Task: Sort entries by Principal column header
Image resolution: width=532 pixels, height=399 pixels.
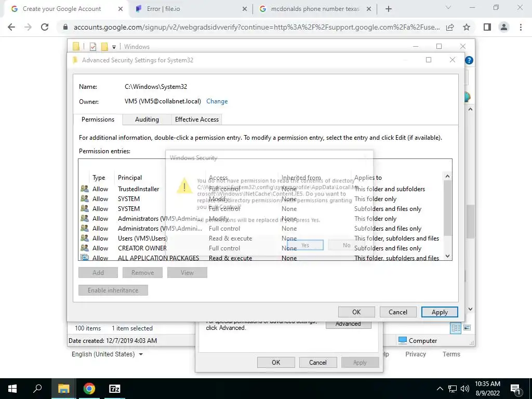Action: point(129,178)
